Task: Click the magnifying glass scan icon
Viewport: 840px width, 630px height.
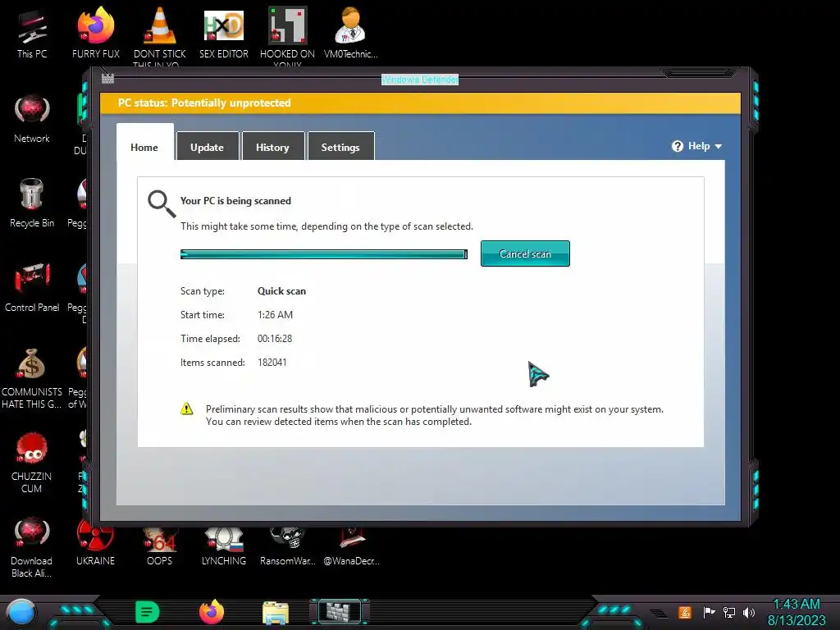Action: pos(162,203)
